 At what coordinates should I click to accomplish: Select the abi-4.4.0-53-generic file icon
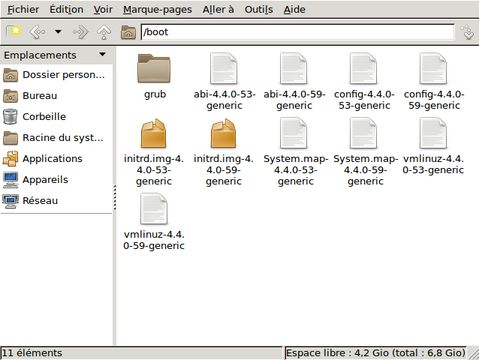[x=224, y=69]
